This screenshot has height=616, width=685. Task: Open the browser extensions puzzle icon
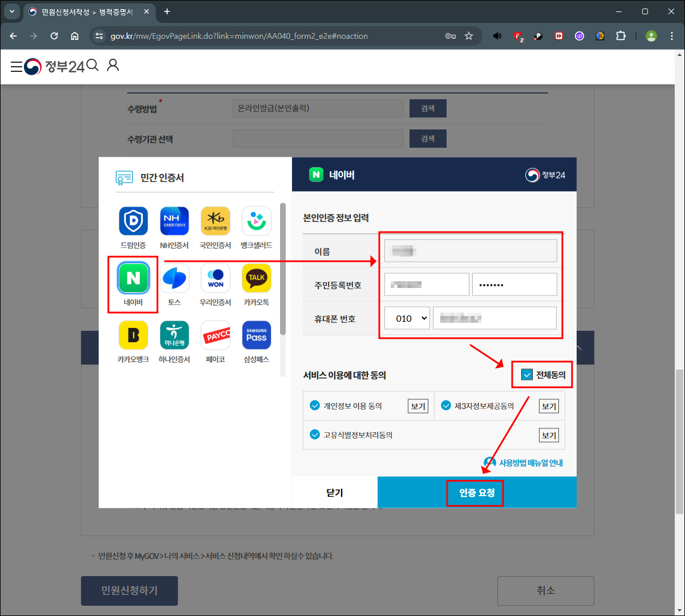pos(621,36)
